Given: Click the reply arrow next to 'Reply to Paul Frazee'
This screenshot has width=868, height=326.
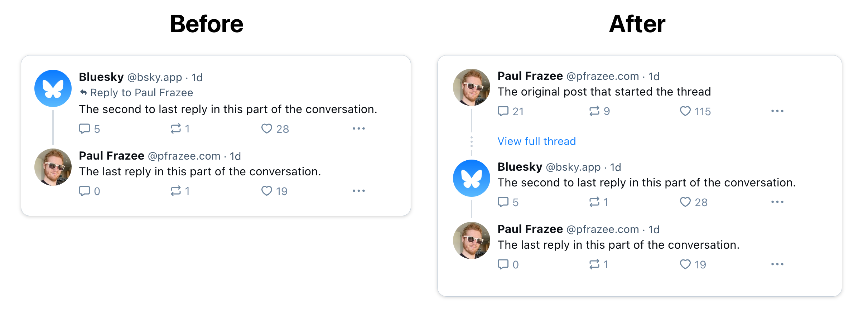Looking at the screenshot, I should pyautogui.click(x=83, y=92).
